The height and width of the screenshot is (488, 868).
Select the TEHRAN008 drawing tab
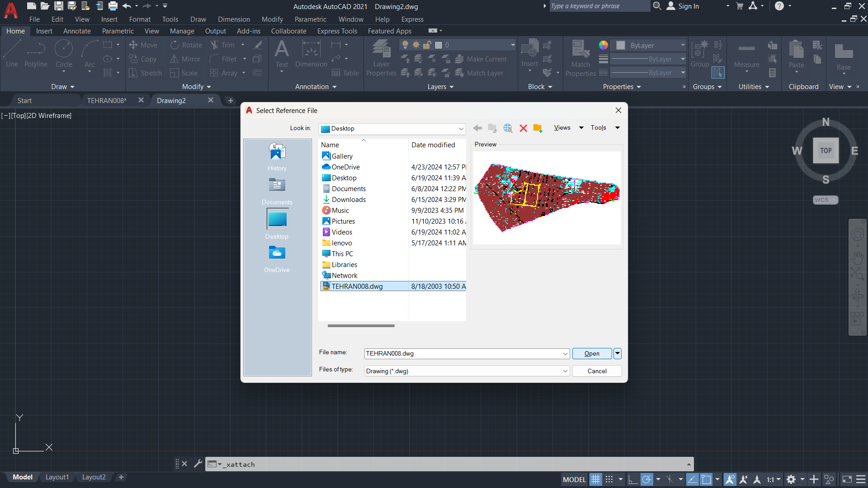(x=106, y=100)
